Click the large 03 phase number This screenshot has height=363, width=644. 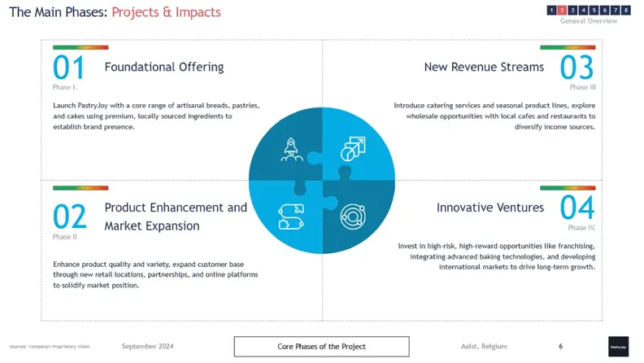577,68
